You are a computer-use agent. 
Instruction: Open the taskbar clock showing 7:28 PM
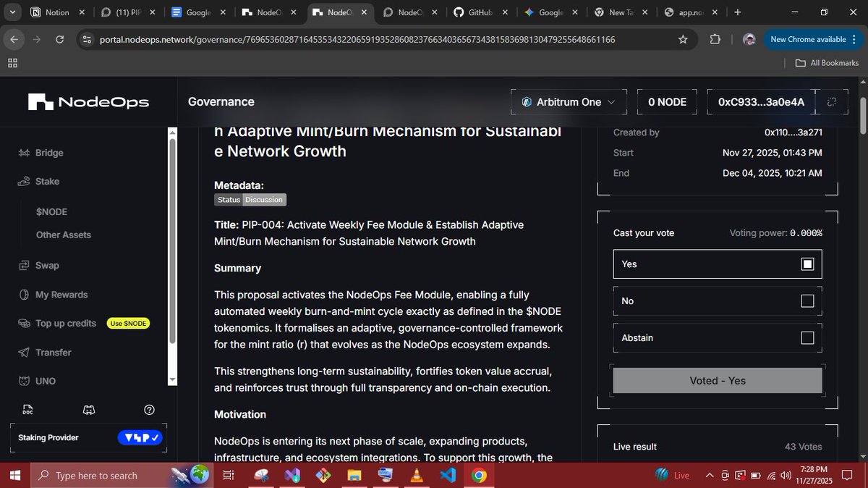pos(814,476)
